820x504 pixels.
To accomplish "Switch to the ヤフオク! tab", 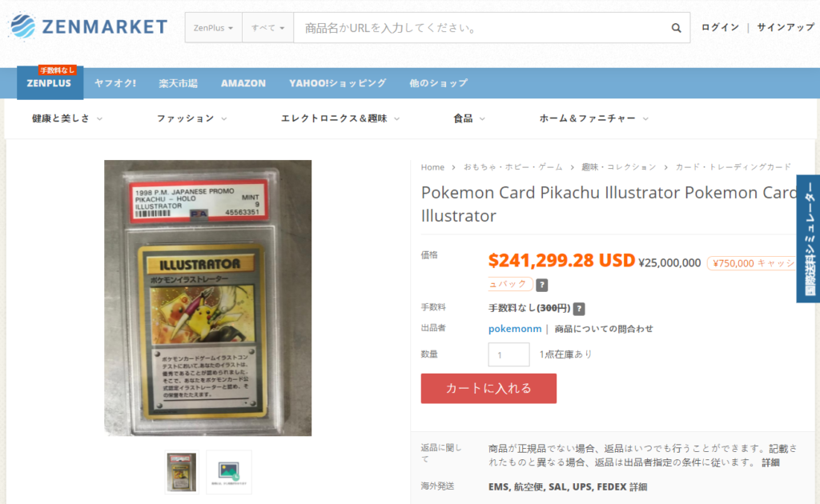I will (x=115, y=83).
